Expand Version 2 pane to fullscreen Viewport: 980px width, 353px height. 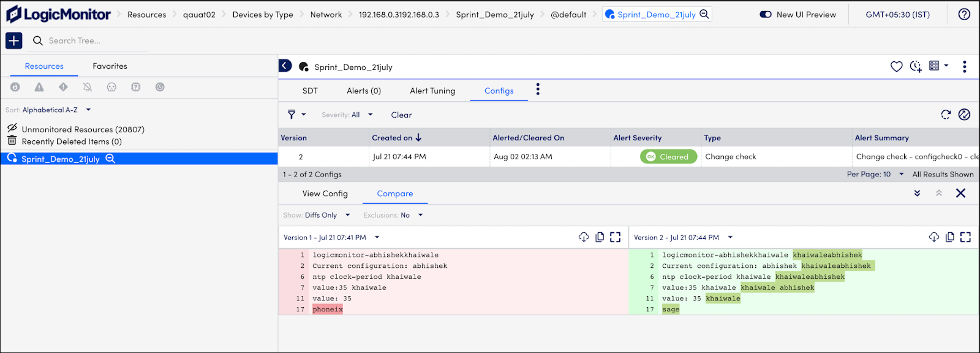coord(966,237)
